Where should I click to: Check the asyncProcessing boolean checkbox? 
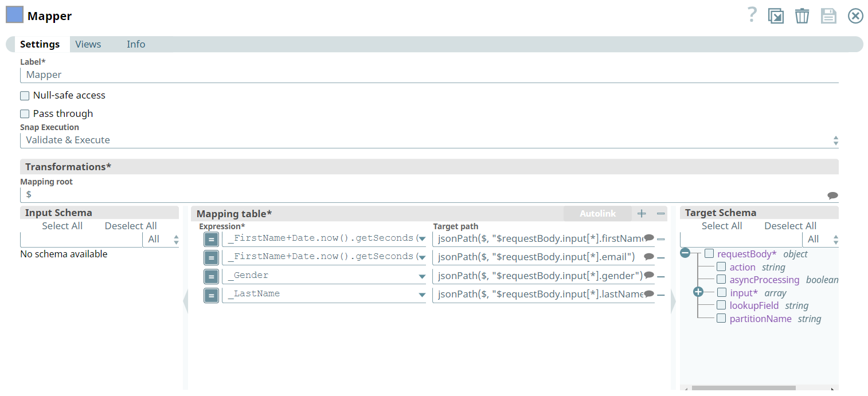point(721,279)
